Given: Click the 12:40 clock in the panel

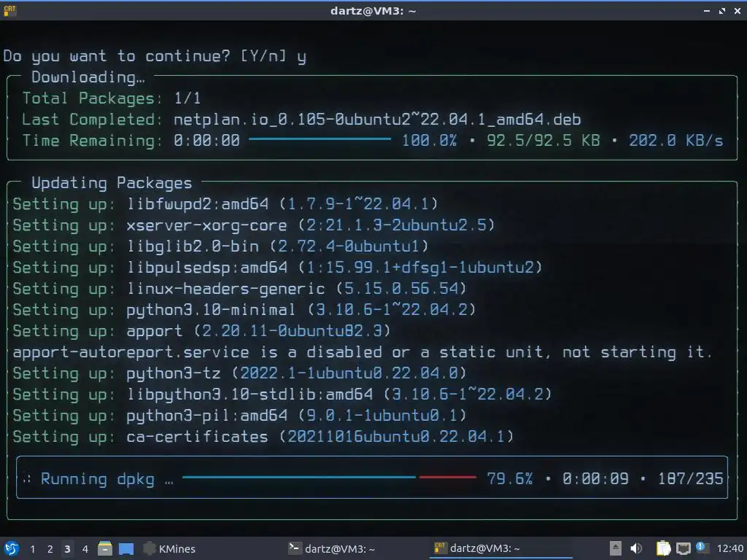Looking at the screenshot, I should point(729,548).
